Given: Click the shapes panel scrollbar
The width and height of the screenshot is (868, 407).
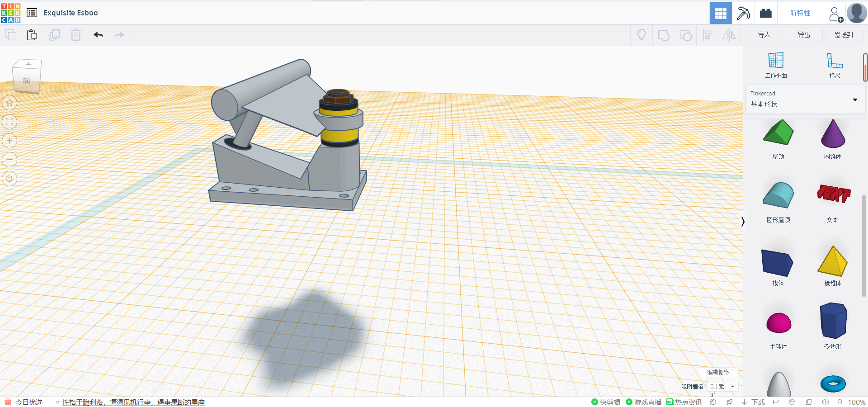Looking at the screenshot, I should 864,246.
